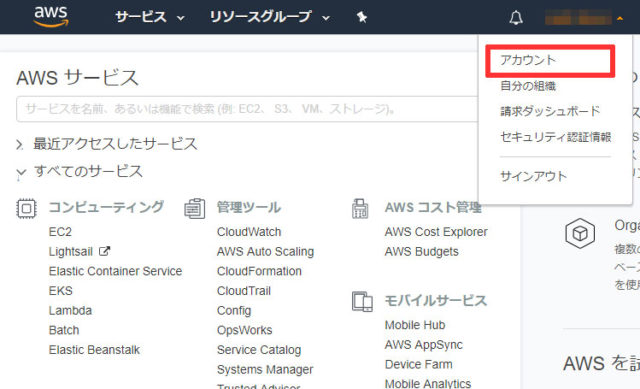This screenshot has height=389, width=640.
Task: Go to OpsWorks service
Action: tap(244, 331)
